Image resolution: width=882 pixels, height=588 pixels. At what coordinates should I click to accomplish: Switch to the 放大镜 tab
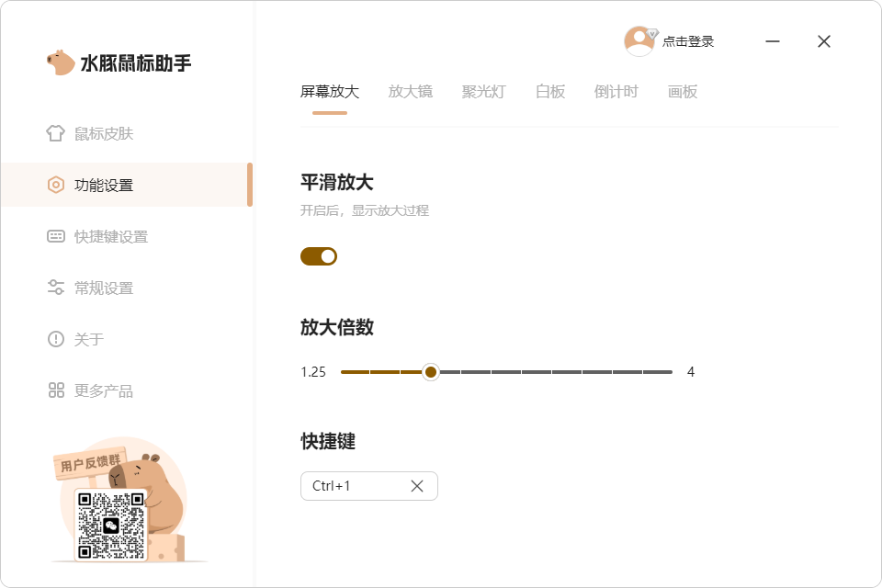point(410,91)
